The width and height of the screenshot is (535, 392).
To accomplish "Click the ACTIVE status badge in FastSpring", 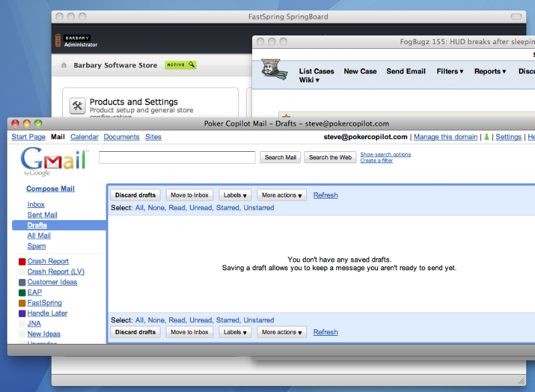I will [x=181, y=64].
